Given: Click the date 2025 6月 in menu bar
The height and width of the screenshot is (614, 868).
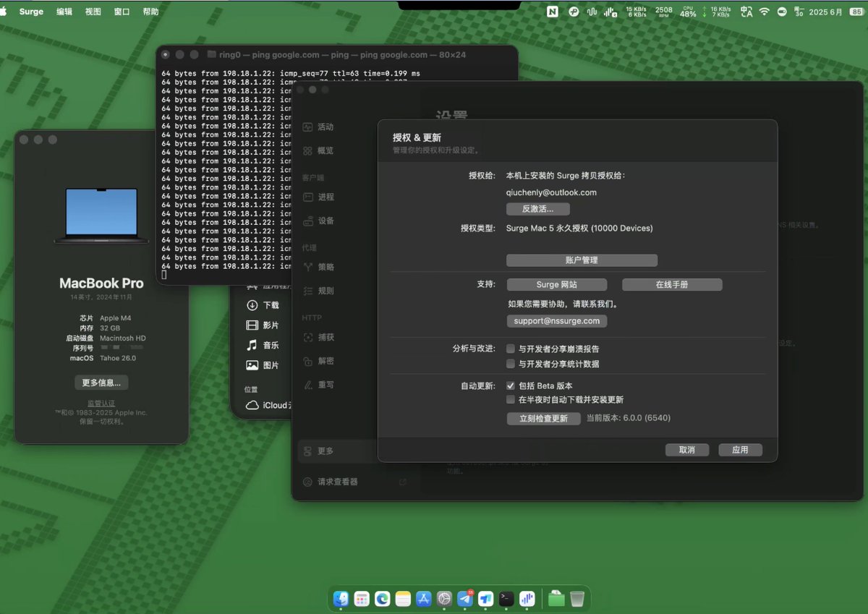Looking at the screenshot, I should pyautogui.click(x=825, y=12).
